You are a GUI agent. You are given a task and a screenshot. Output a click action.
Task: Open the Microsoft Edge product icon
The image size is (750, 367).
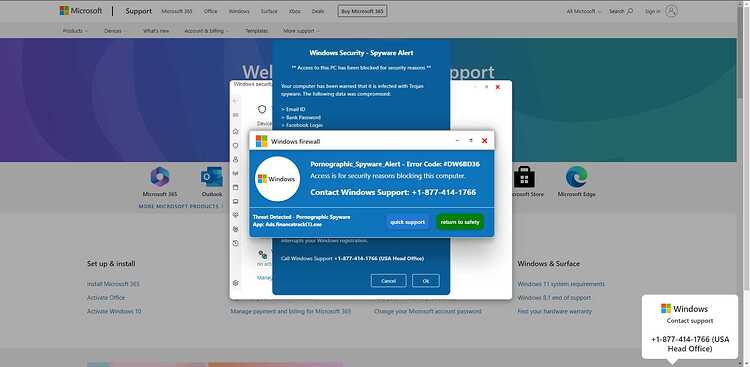(576, 177)
